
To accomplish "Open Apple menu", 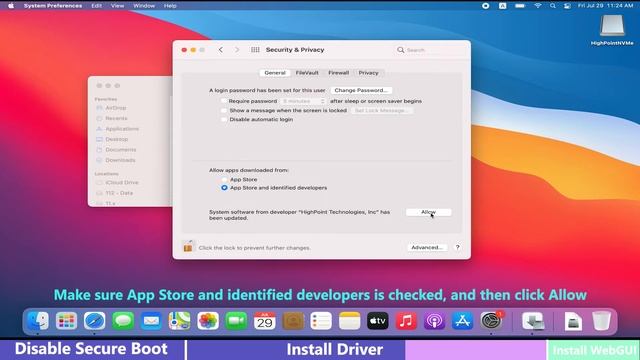I will 11,6.
